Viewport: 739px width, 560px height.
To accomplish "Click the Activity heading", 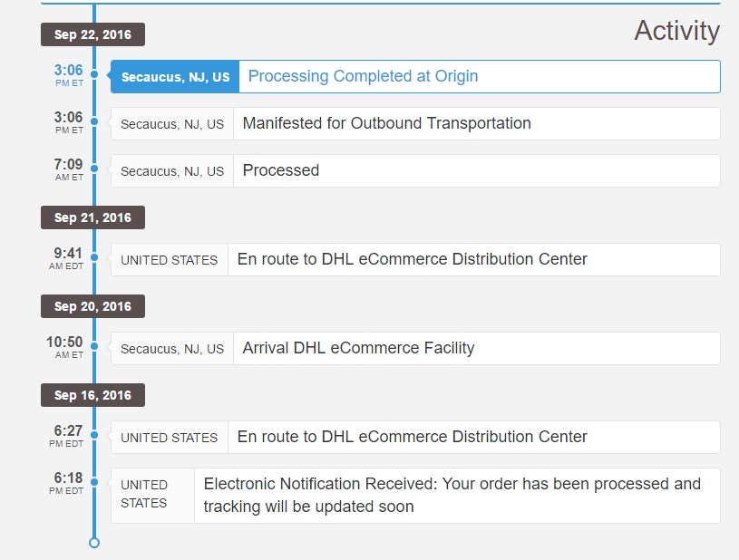I will click(x=676, y=30).
